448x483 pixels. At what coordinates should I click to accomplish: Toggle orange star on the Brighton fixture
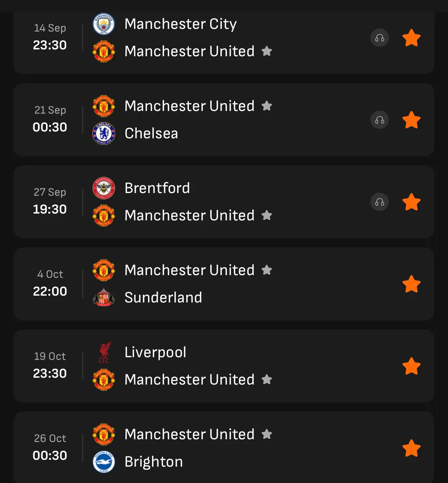pos(412,448)
